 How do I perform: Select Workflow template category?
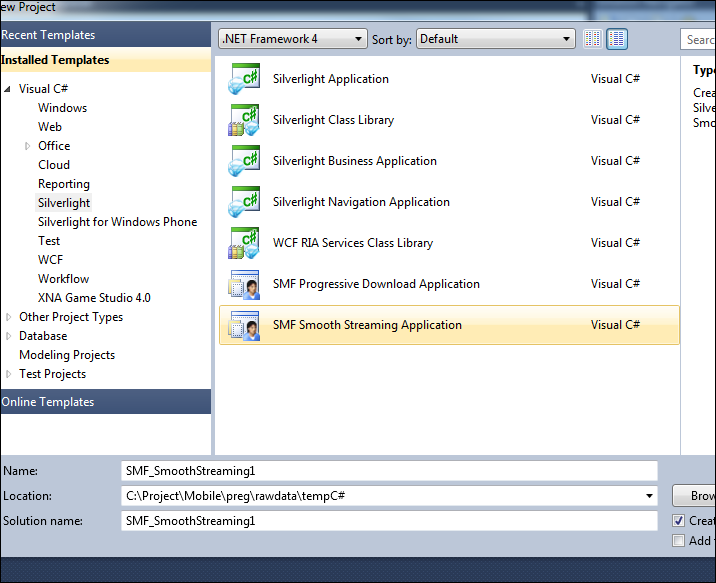[63, 279]
